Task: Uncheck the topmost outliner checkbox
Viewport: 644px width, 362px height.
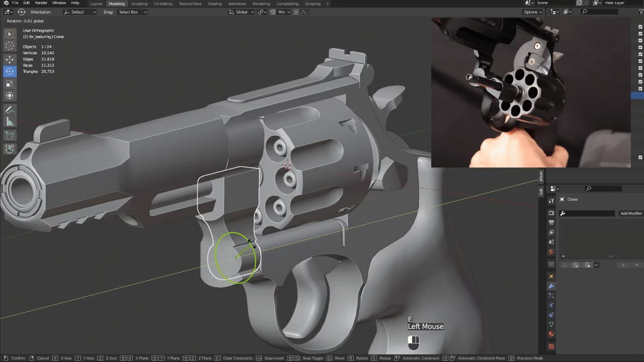Action: coord(640,41)
